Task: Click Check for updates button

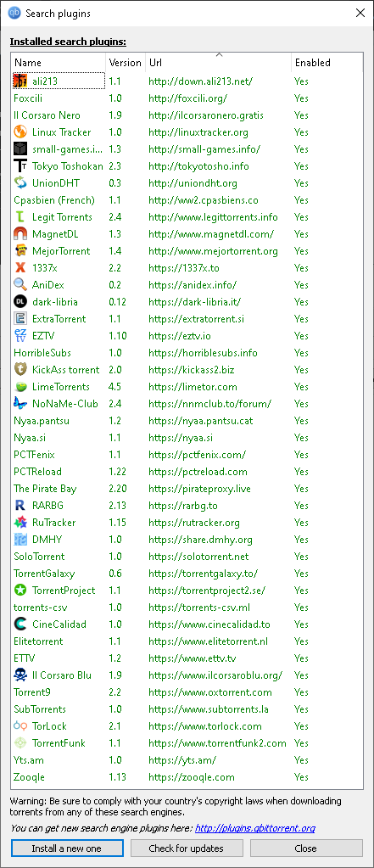Action: tap(187, 848)
